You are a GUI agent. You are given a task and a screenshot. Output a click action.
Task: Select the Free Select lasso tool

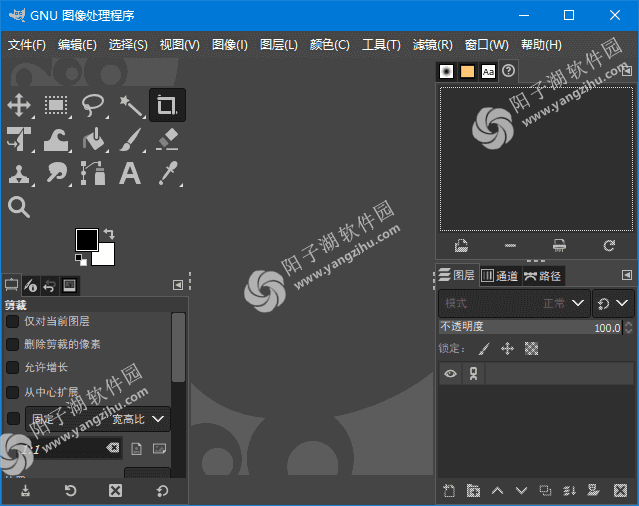93,105
